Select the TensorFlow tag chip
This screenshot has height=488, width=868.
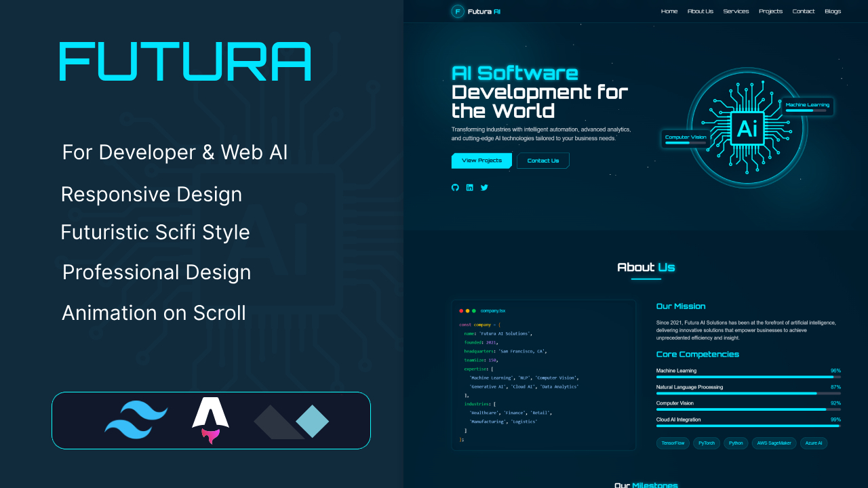pos(673,443)
